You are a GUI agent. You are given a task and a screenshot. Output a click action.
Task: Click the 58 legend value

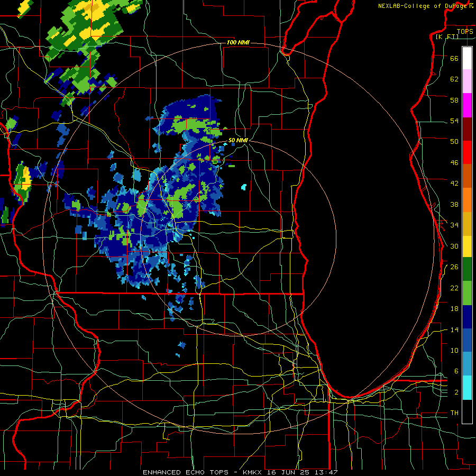pyautogui.click(x=454, y=100)
